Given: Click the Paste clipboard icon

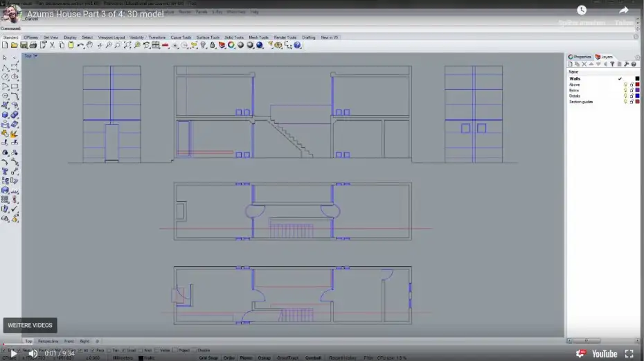Looking at the screenshot, I should (71, 45).
